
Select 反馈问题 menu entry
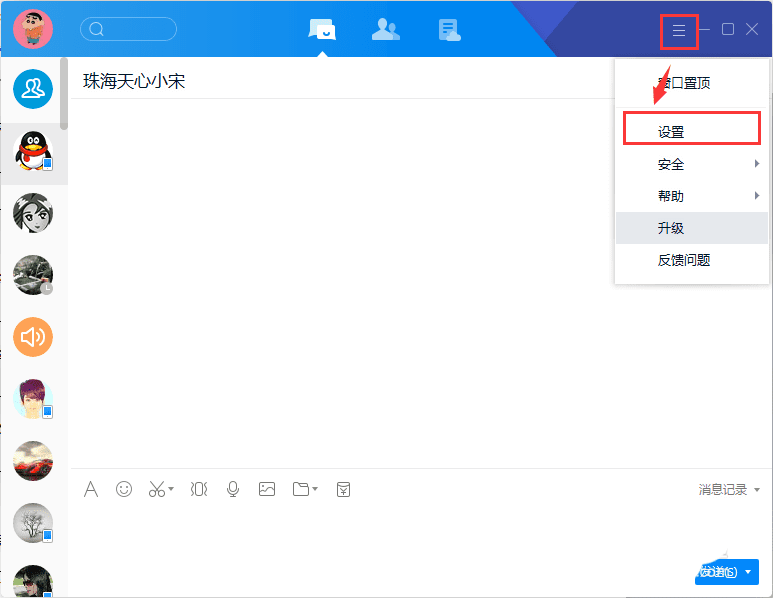coord(692,260)
